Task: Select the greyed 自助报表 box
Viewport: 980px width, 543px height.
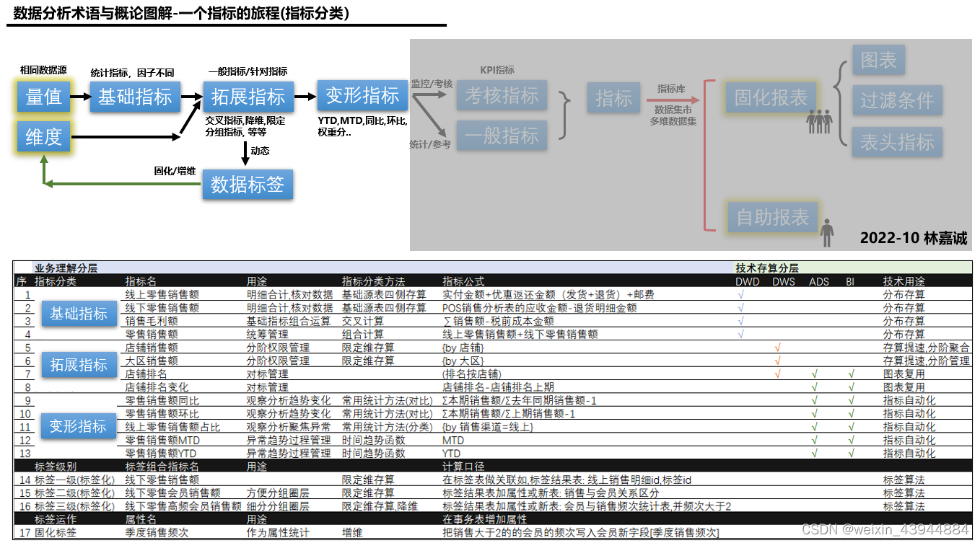Action: click(771, 217)
